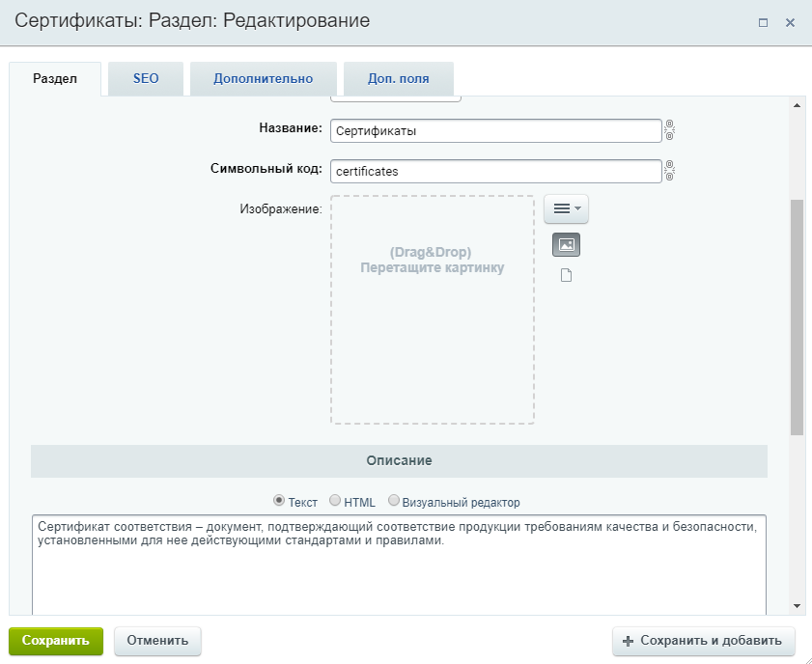
Task: Switch to the SEO tab
Action: pos(146,79)
